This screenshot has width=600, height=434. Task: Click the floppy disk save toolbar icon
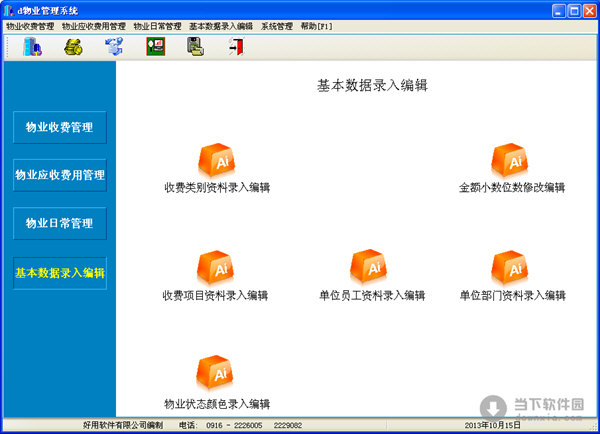pyautogui.click(x=196, y=47)
